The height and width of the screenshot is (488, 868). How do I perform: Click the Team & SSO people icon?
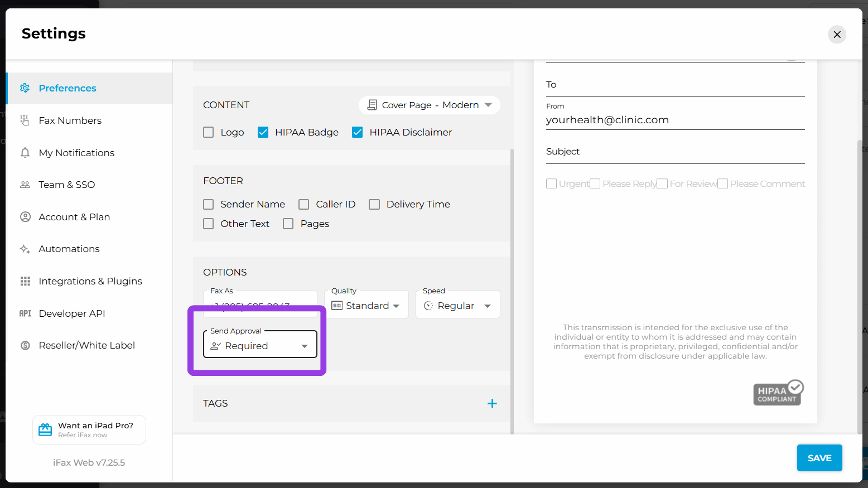coord(25,185)
